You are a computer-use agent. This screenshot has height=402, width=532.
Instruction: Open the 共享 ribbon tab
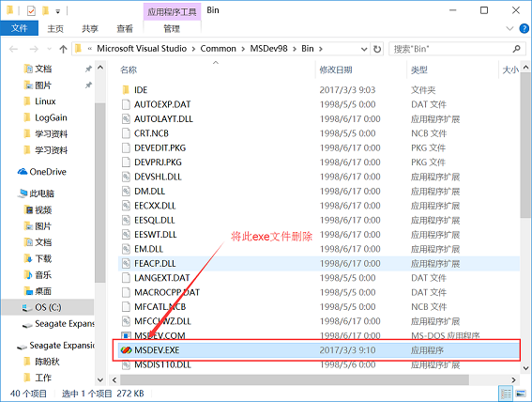(90, 28)
